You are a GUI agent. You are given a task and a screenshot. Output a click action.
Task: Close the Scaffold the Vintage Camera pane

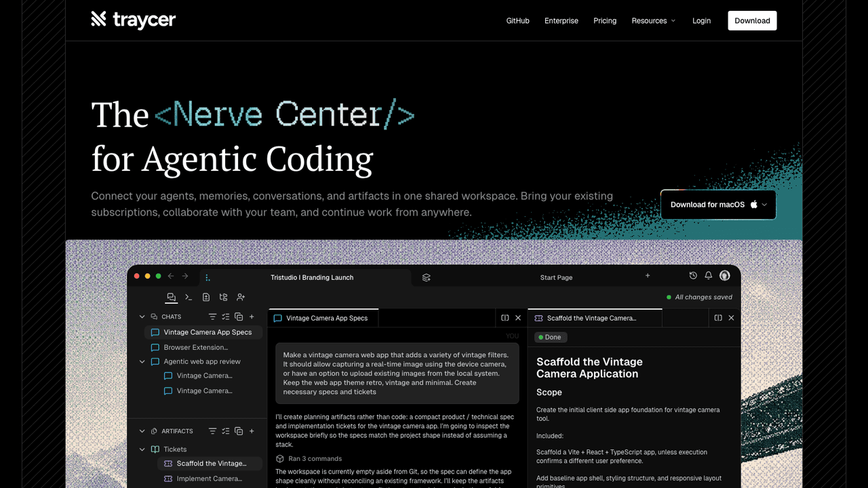click(731, 318)
